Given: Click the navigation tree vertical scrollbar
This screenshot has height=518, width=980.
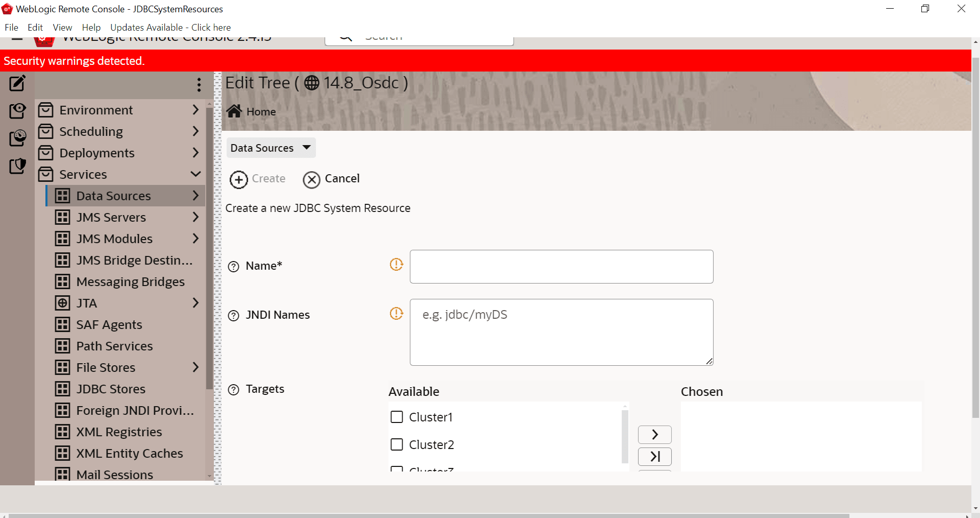Looking at the screenshot, I should pos(209,248).
